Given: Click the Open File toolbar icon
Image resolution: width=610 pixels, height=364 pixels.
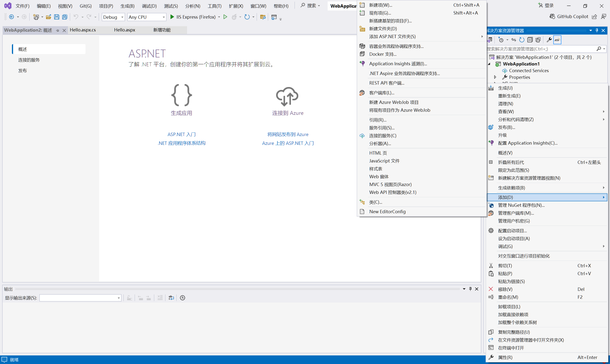Looking at the screenshot, I should 49,17.
